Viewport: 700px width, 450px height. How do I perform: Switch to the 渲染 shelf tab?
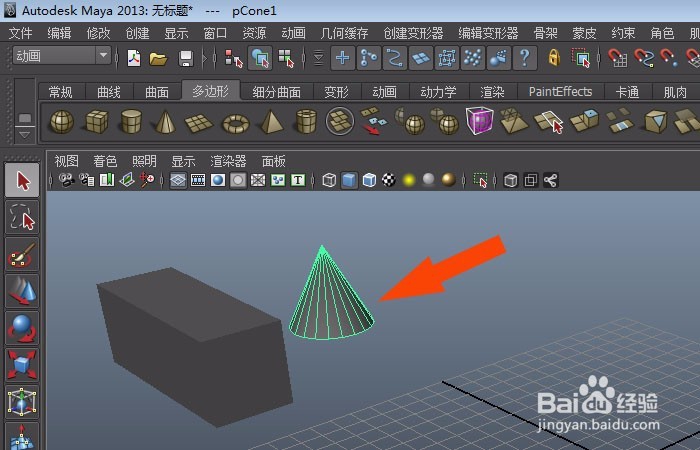pyautogui.click(x=492, y=92)
